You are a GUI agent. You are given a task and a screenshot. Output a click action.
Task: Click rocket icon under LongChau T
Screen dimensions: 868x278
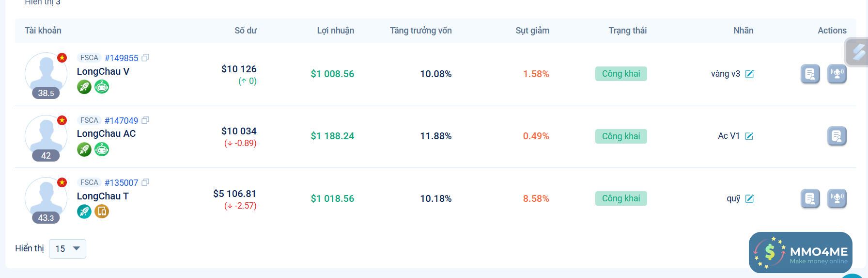84,212
